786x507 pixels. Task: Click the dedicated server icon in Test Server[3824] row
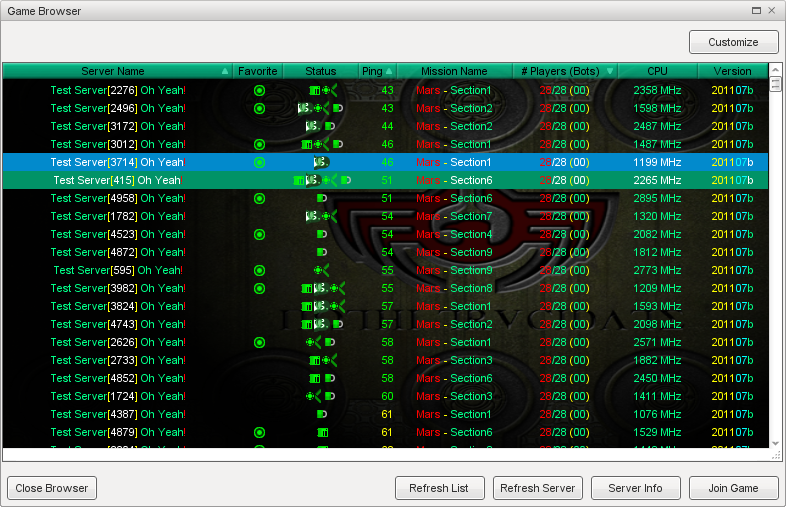pyautogui.click(x=306, y=307)
